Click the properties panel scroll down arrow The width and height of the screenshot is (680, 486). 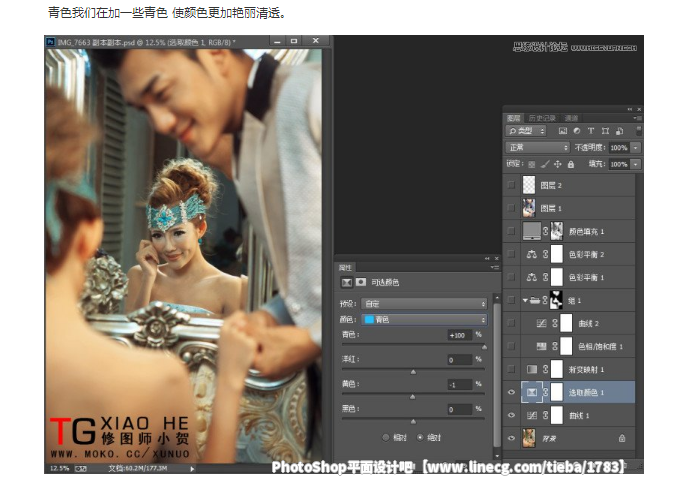click(x=497, y=456)
